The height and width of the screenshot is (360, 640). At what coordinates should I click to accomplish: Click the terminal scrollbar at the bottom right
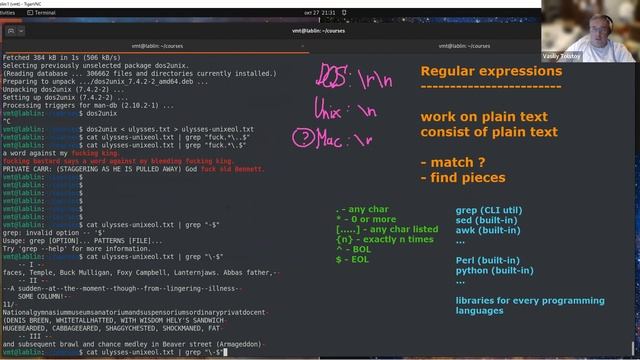pyautogui.click(x=632, y=348)
